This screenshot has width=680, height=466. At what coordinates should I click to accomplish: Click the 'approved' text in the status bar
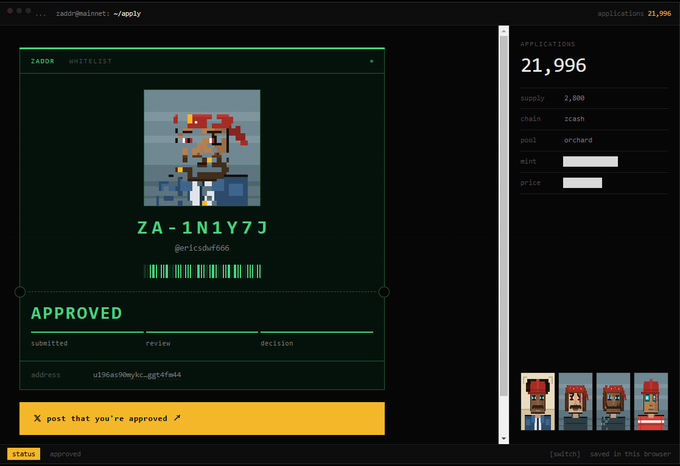65,454
